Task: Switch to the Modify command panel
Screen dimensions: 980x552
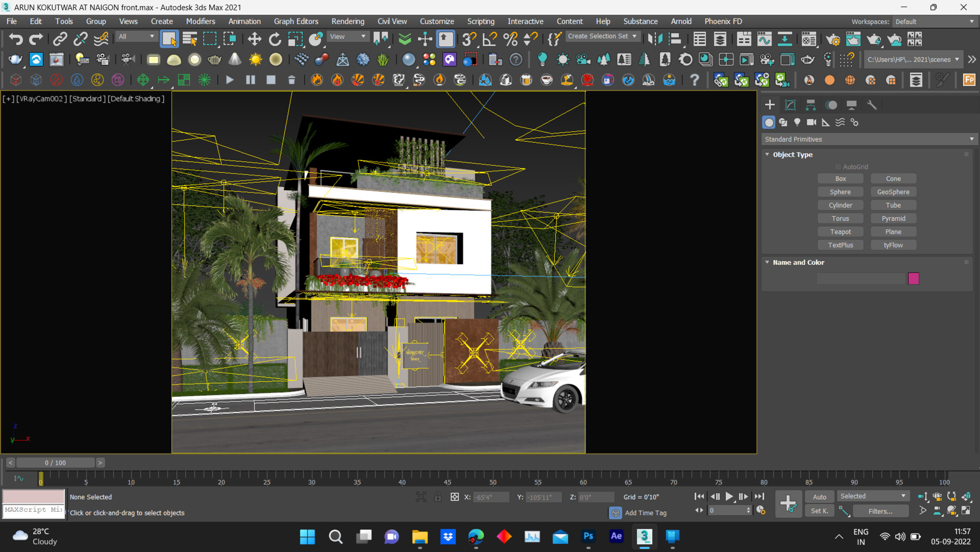Action: pyautogui.click(x=791, y=105)
